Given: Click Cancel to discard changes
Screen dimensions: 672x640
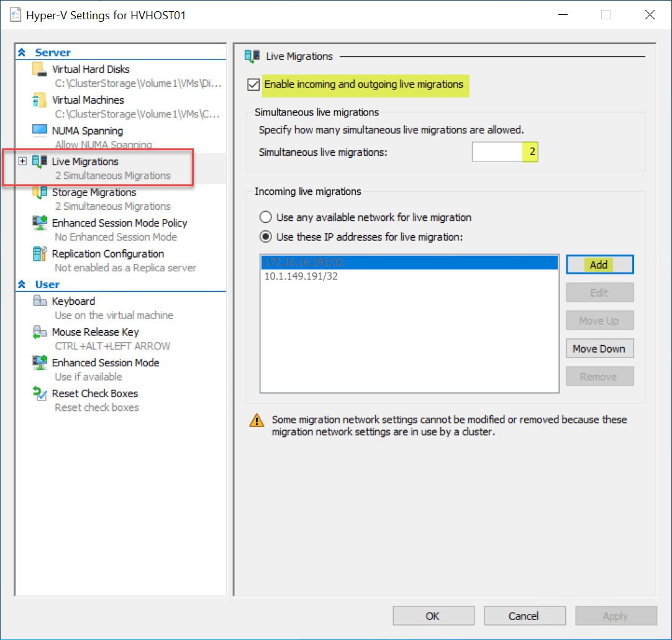Looking at the screenshot, I should pos(525,616).
